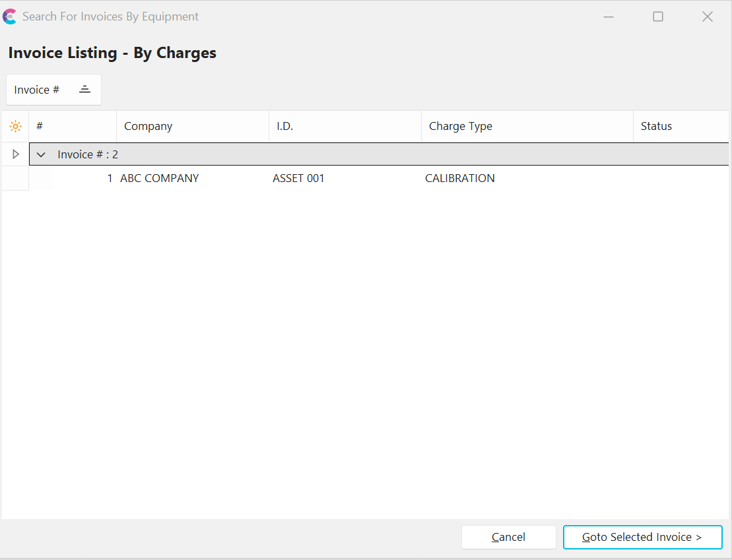Click the Status column header
The image size is (732, 560).
point(680,126)
